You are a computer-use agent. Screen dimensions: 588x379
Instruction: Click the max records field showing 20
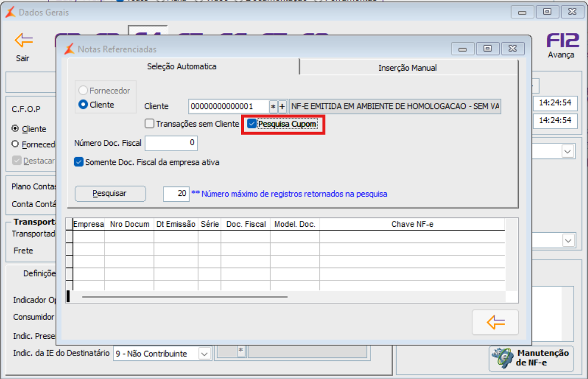point(176,193)
